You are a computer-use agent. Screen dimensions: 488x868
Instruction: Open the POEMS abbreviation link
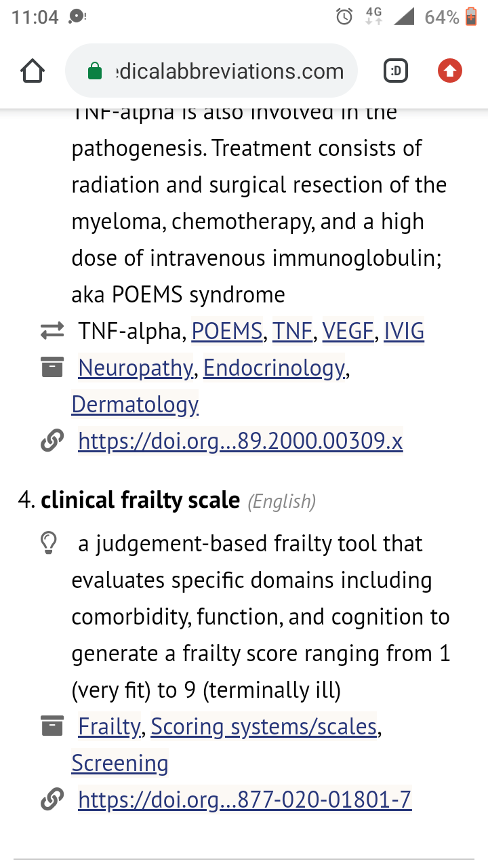coord(227,331)
